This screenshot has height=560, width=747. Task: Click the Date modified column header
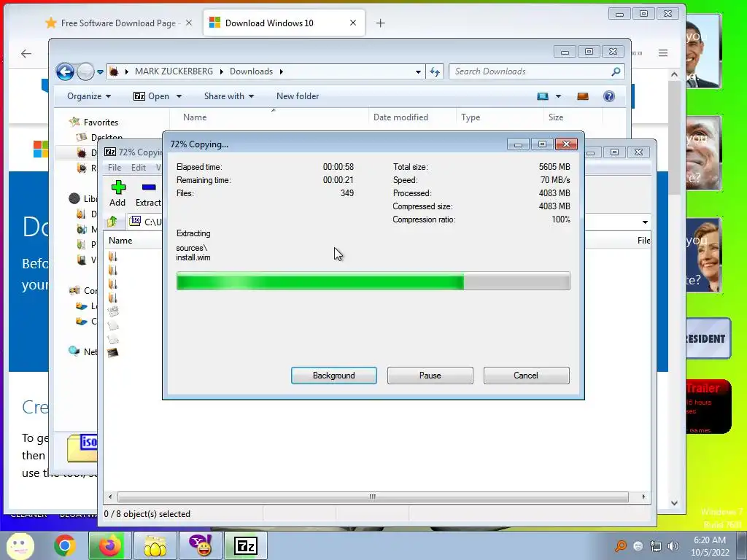pyautogui.click(x=400, y=117)
